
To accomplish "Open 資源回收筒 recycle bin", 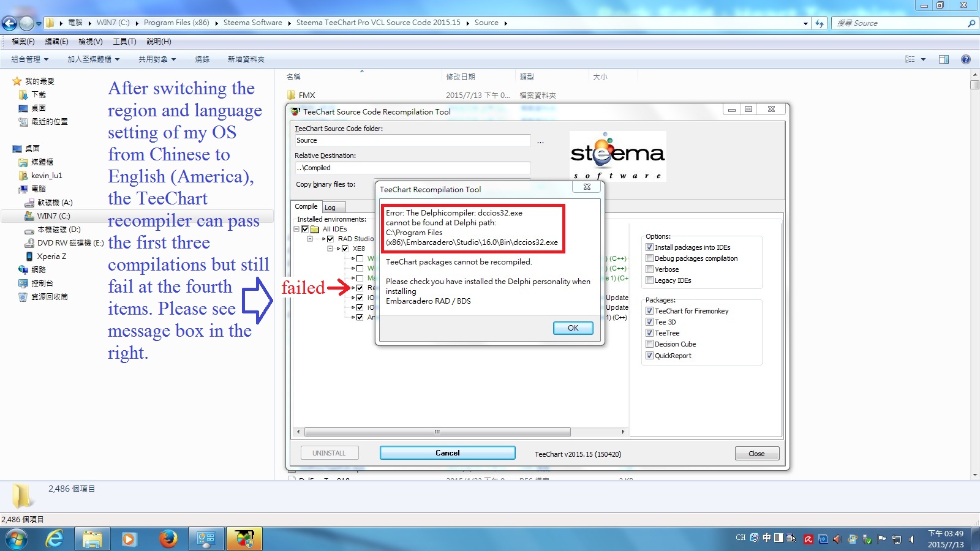I will click(x=50, y=297).
